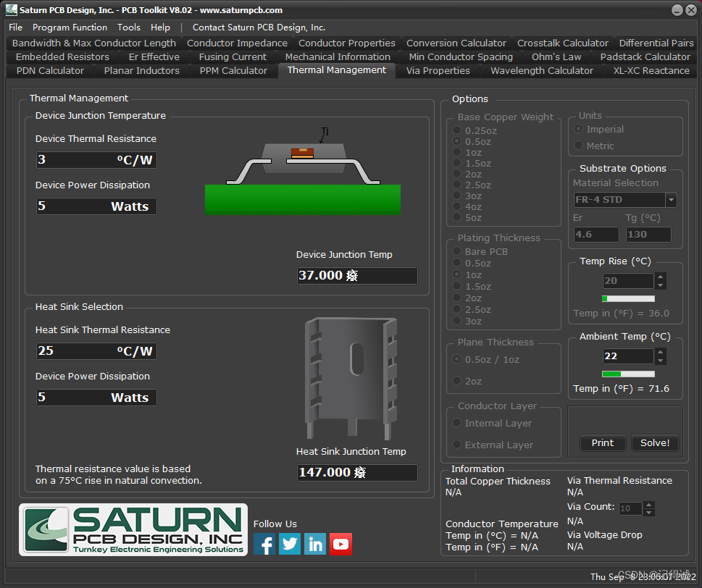Click the Saturn PCB Design logo
702x588 pixels.
(x=133, y=530)
